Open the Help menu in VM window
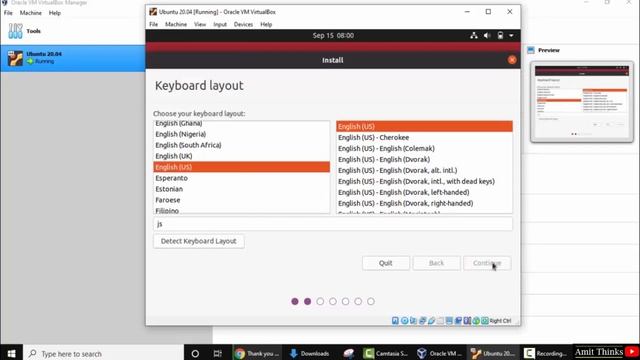Viewport: 640px width, 360px height. (x=266, y=24)
